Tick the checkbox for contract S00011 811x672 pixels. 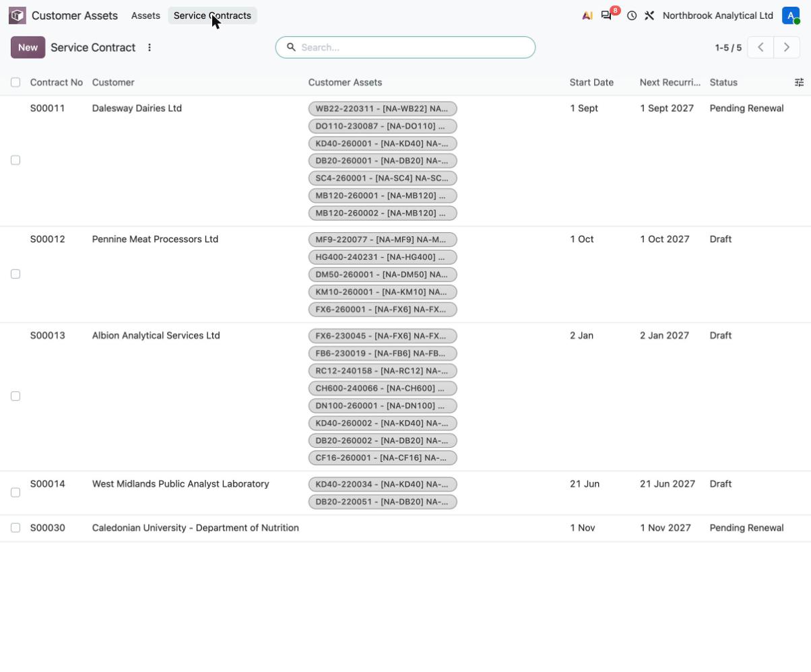coord(15,160)
